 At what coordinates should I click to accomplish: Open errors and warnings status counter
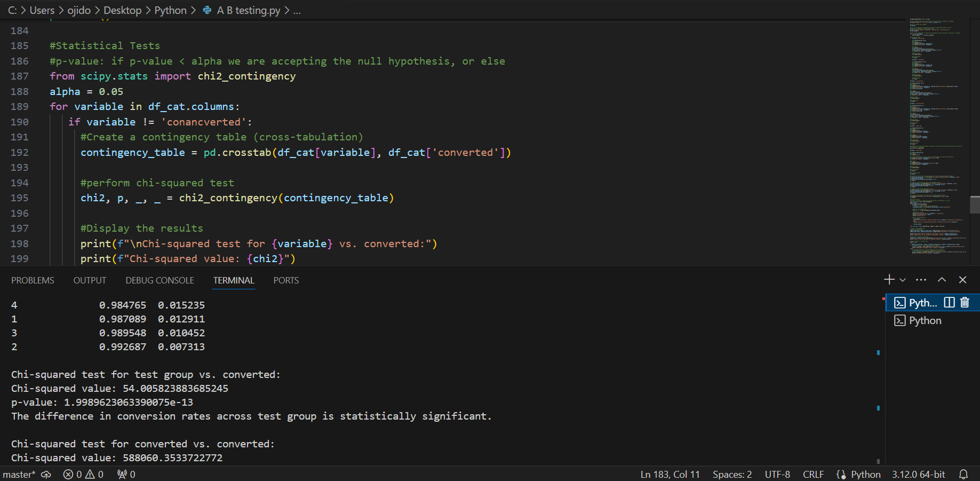[83, 474]
